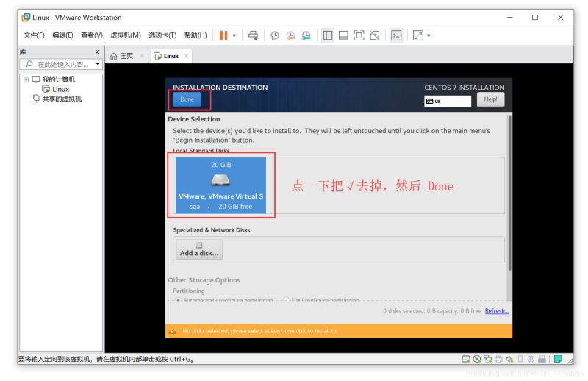The image size is (588, 381).
Task: Minimize the VMware Workstation window
Action: coord(509,17)
